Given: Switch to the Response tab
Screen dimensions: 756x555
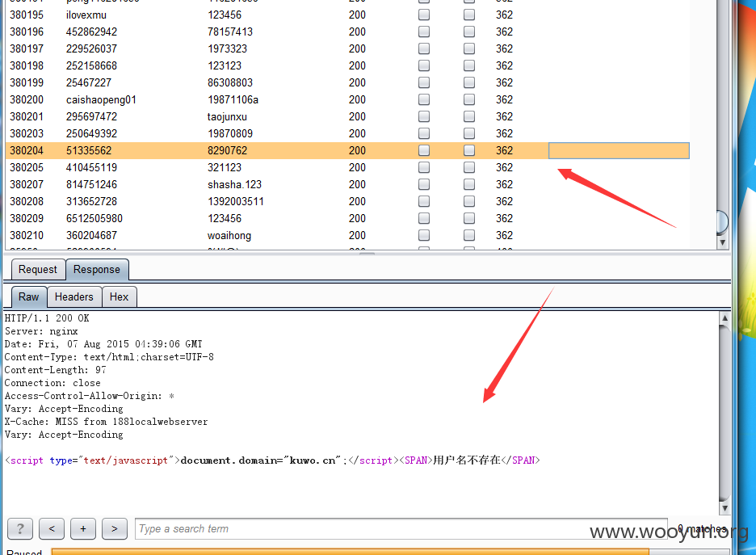Looking at the screenshot, I should pos(97,270).
